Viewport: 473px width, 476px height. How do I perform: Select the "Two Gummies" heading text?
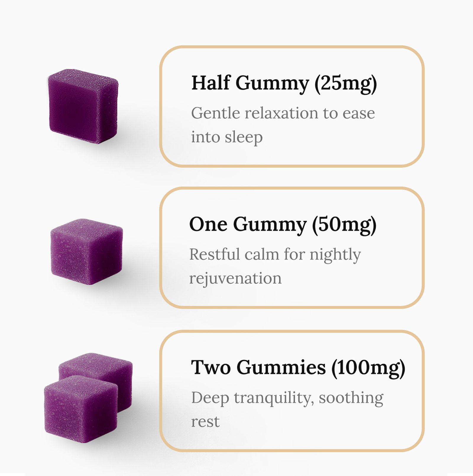(x=258, y=367)
